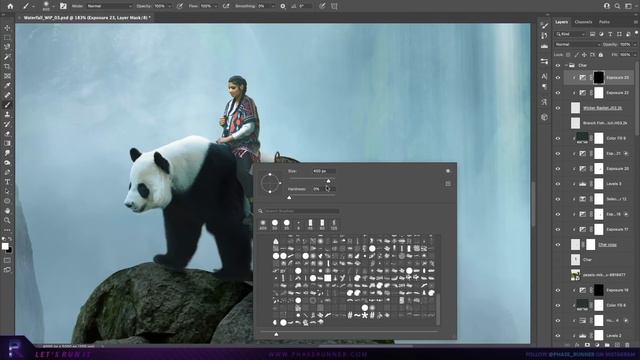Select the Frame tool
Screen dimensions: 640x360
(x=7, y=76)
